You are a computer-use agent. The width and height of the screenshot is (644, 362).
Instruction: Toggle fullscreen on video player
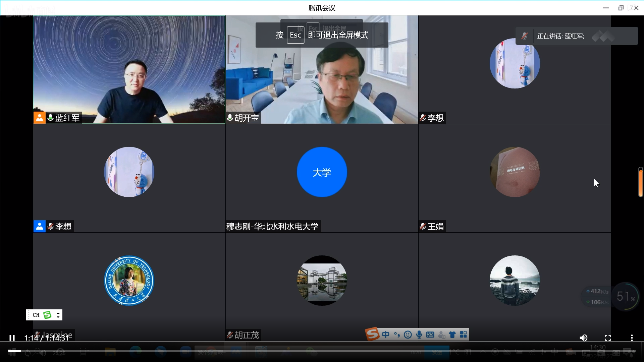(x=607, y=338)
